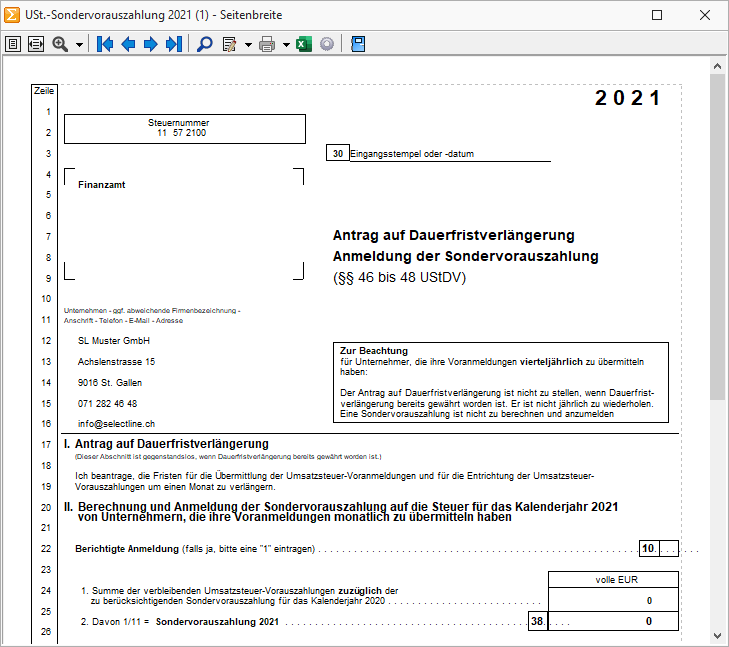Click the blue book icon in the toolbar
The image size is (729, 647).
[358, 44]
